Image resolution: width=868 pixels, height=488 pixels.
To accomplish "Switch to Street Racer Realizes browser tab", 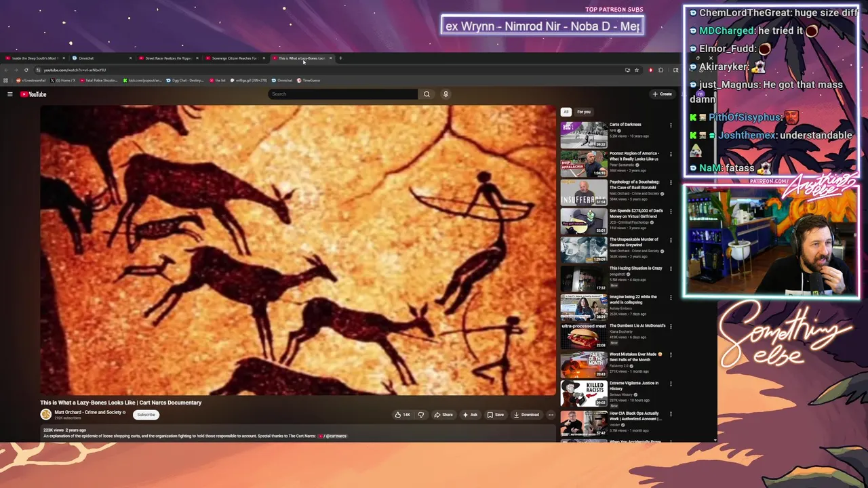I will pyautogui.click(x=167, y=58).
